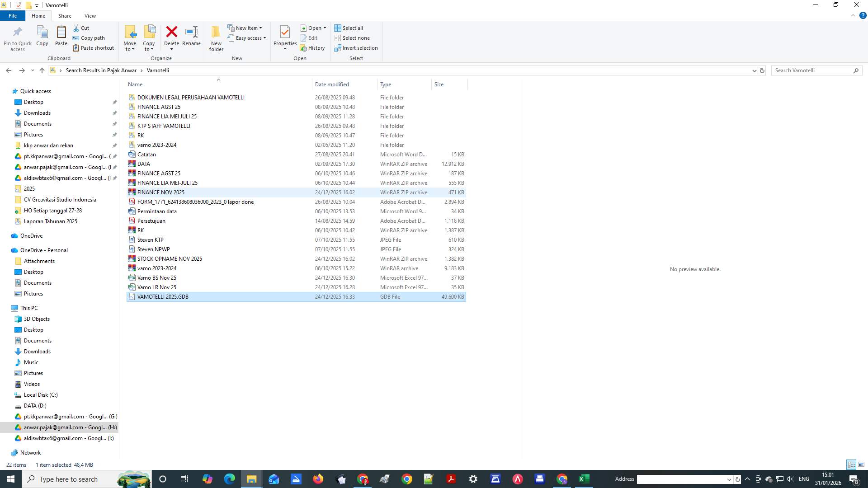Open the File menu
This screenshot has height=488, width=868.
(x=13, y=15)
